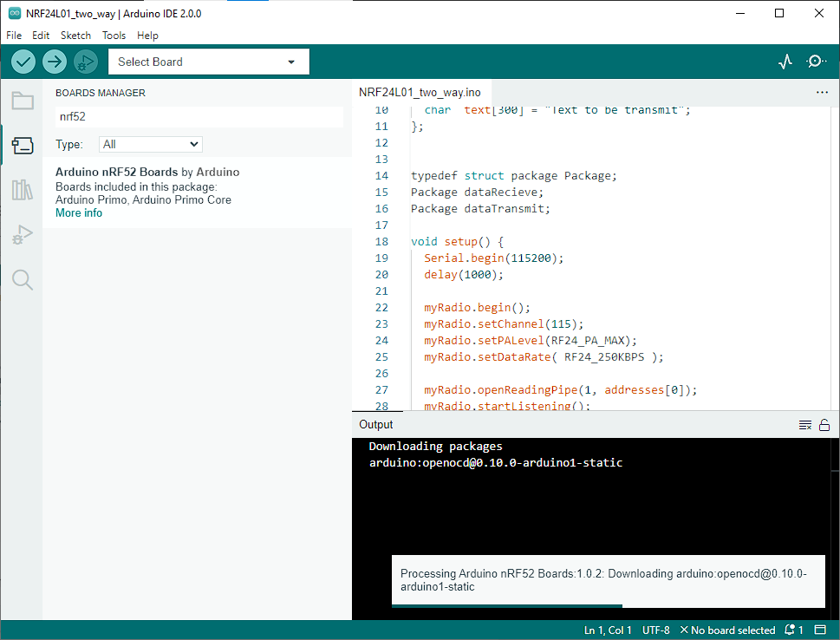840x640 pixels.
Task: Click the Verify sketch checkmark button
Action: click(23, 62)
